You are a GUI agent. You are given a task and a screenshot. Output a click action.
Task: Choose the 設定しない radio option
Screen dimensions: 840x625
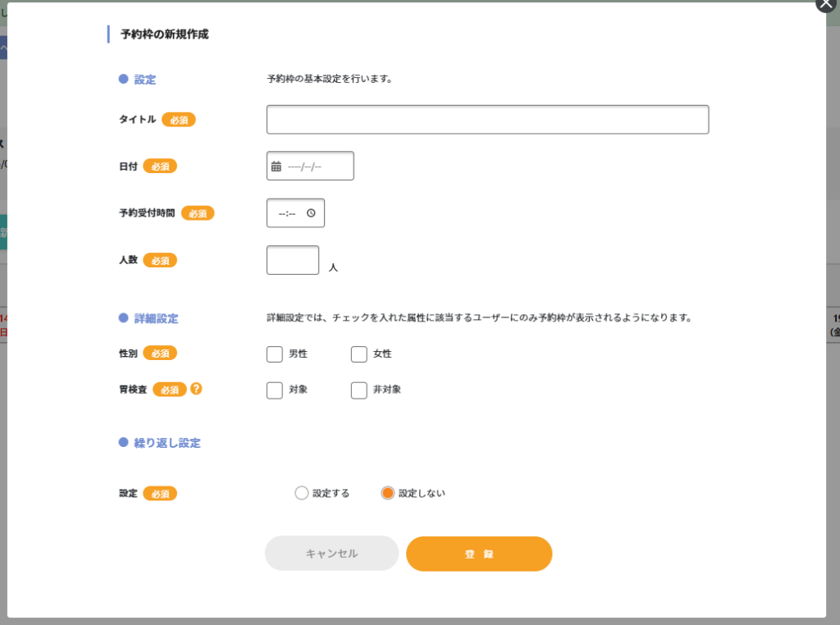(388, 493)
